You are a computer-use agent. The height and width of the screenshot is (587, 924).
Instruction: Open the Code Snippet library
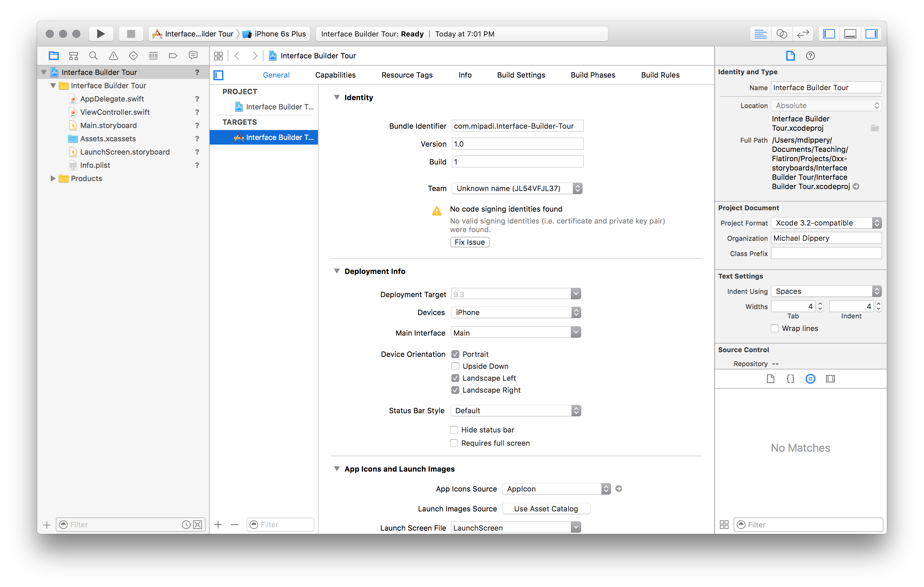click(x=791, y=379)
